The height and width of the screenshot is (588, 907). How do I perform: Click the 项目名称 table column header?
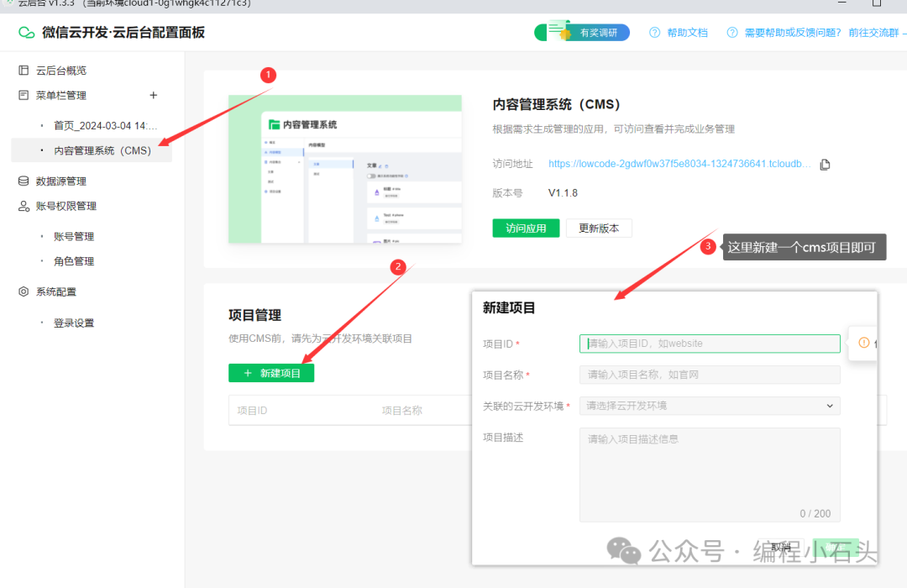tap(402, 410)
